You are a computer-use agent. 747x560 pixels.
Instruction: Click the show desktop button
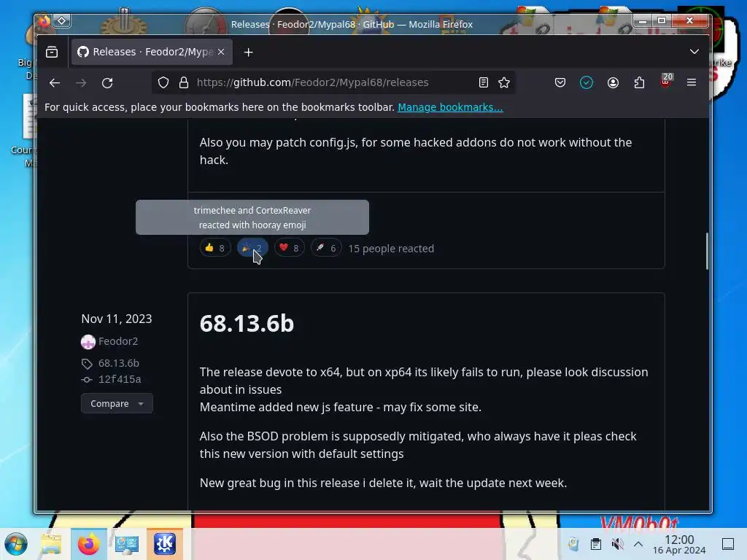pyautogui.click(x=727, y=544)
